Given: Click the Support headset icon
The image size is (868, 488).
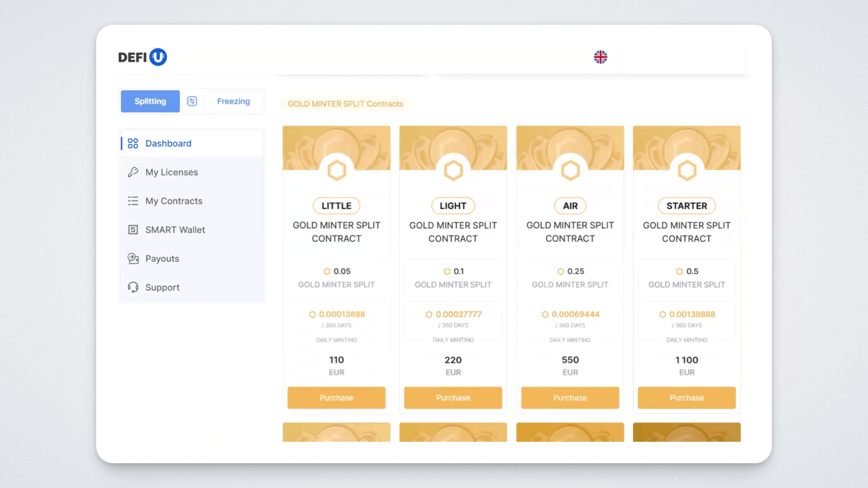Looking at the screenshot, I should [x=133, y=287].
